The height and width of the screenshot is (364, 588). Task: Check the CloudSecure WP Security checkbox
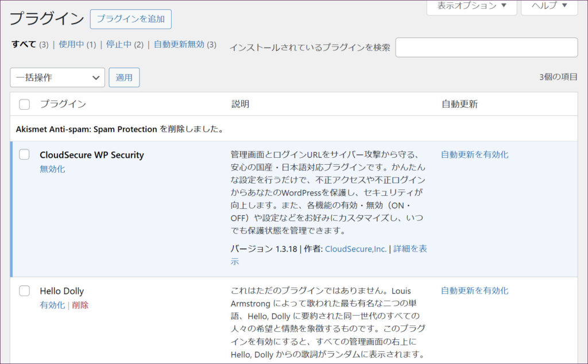tap(25, 154)
